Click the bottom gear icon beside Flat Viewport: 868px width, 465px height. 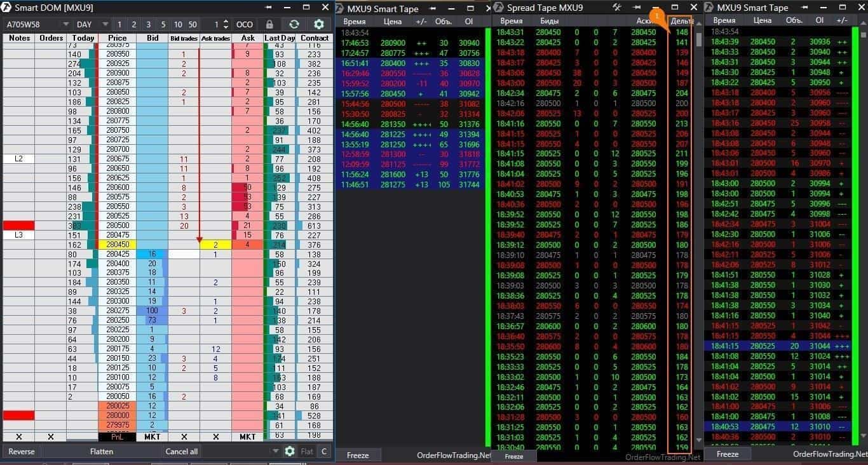(x=290, y=451)
